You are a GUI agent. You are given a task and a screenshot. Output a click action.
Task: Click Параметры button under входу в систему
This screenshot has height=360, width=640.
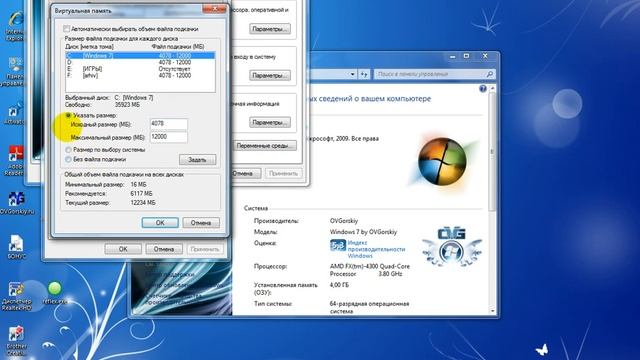tap(270, 76)
